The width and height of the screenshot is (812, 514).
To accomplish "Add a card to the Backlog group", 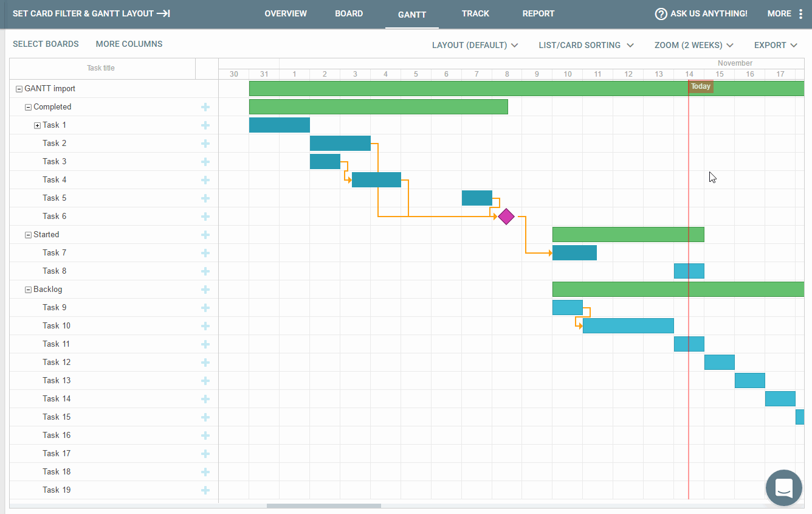I will (x=206, y=289).
